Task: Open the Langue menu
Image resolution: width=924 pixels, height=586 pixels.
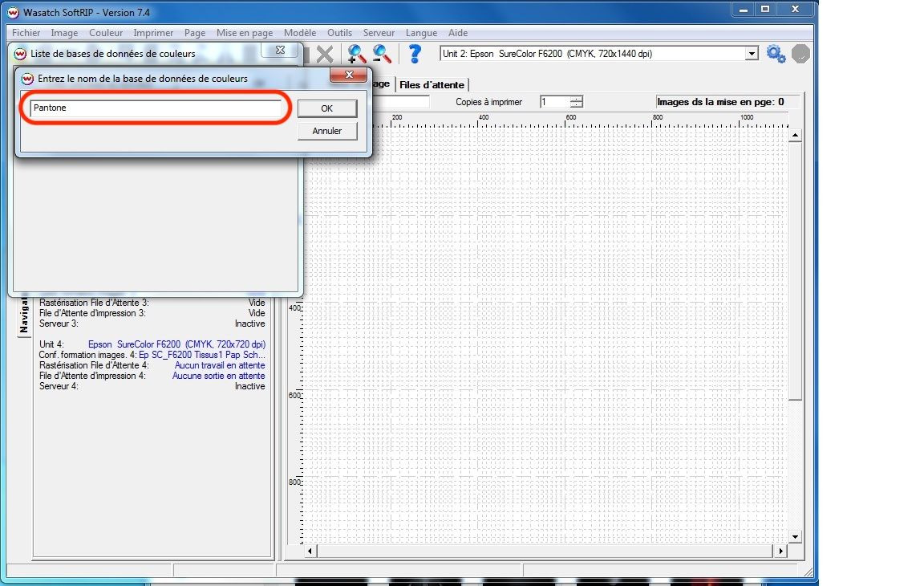Action: click(x=421, y=33)
